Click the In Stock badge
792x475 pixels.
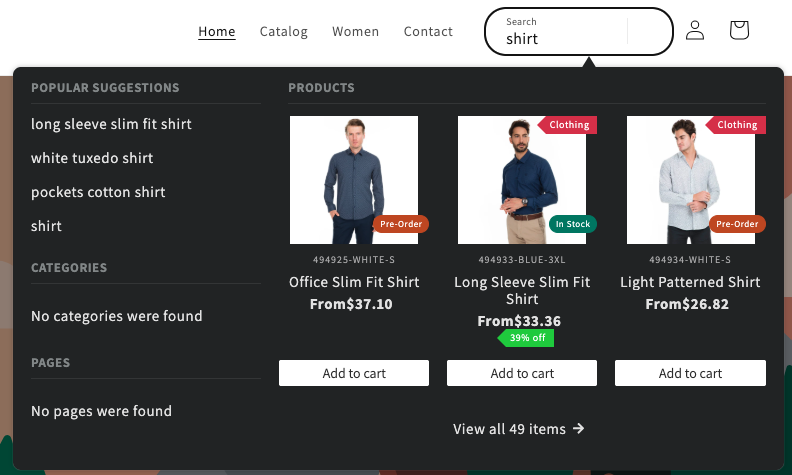pyautogui.click(x=572, y=224)
